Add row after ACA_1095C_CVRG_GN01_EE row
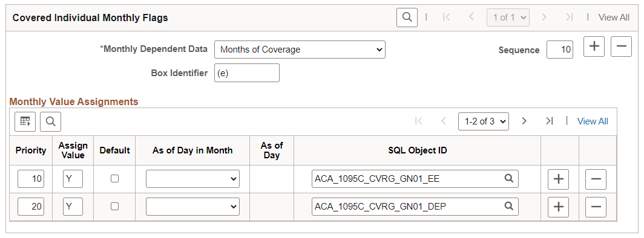644x238 pixels. (558, 179)
